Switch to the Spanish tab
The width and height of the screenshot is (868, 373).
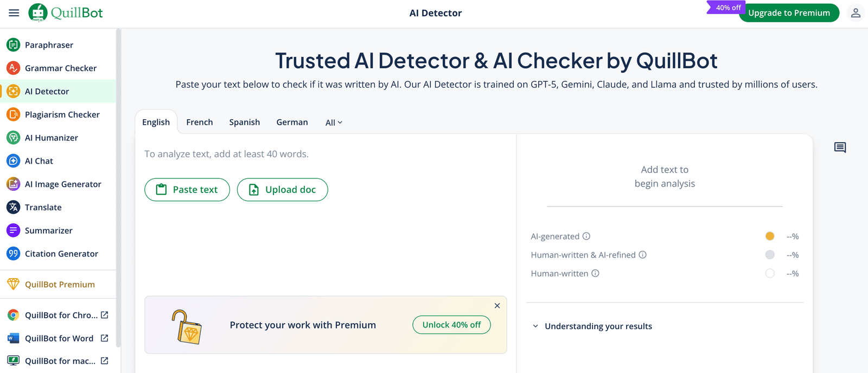(245, 122)
